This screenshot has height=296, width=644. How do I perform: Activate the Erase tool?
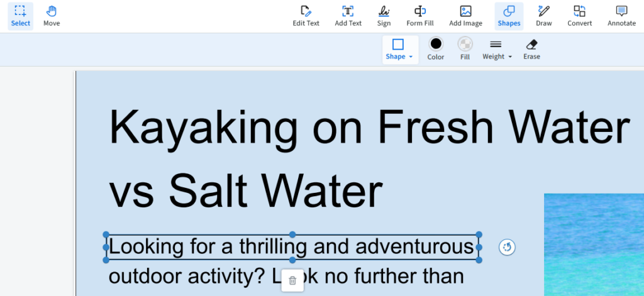click(x=531, y=49)
